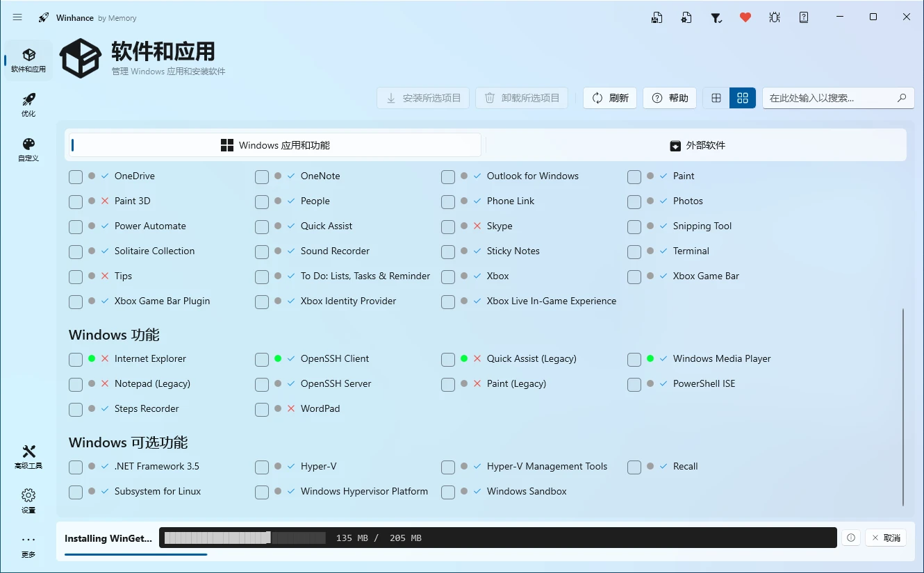Select the Recall checkbox
Viewport: 924px width, 573px height.
[634, 467]
